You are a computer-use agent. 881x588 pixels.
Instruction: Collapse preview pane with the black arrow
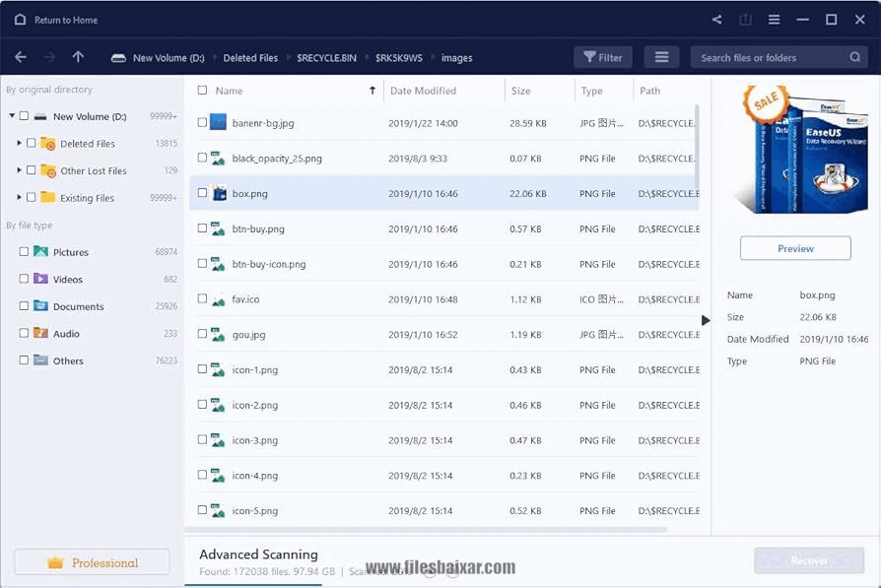pyautogui.click(x=706, y=320)
